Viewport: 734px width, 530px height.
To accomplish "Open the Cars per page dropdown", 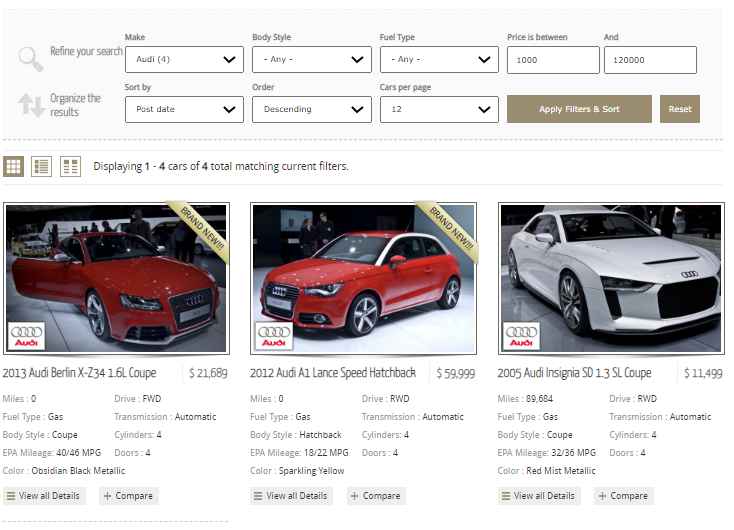I will click(439, 110).
